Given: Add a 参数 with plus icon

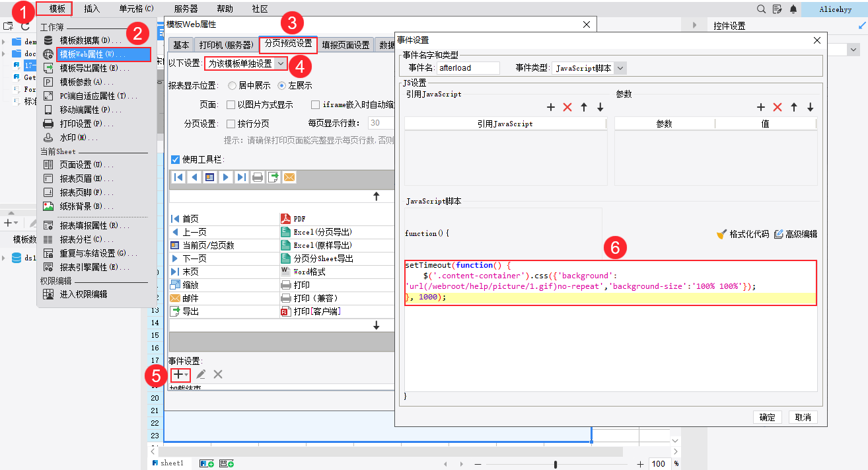Looking at the screenshot, I should 761,107.
